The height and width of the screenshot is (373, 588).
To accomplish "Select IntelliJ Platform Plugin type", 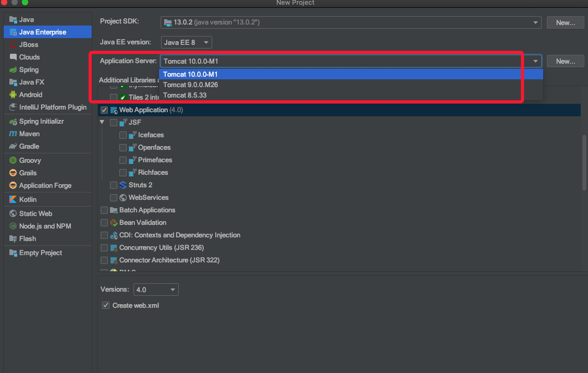I will [47, 107].
